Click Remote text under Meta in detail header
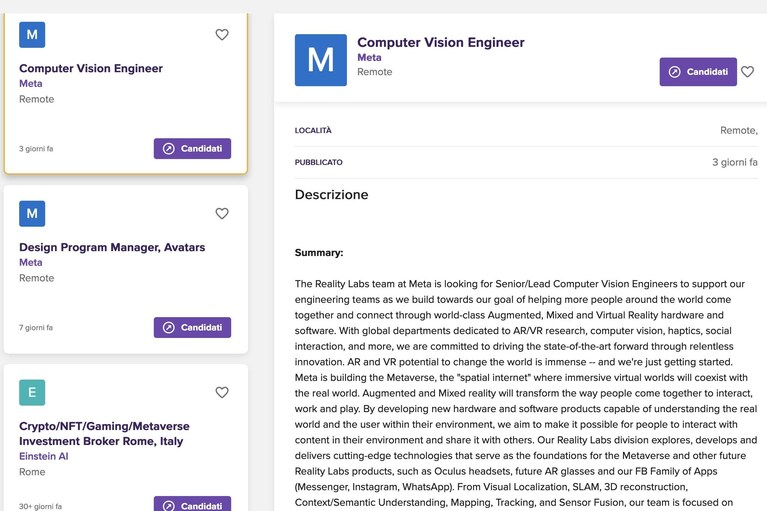Image resolution: width=767 pixels, height=511 pixels. (375, 72)
